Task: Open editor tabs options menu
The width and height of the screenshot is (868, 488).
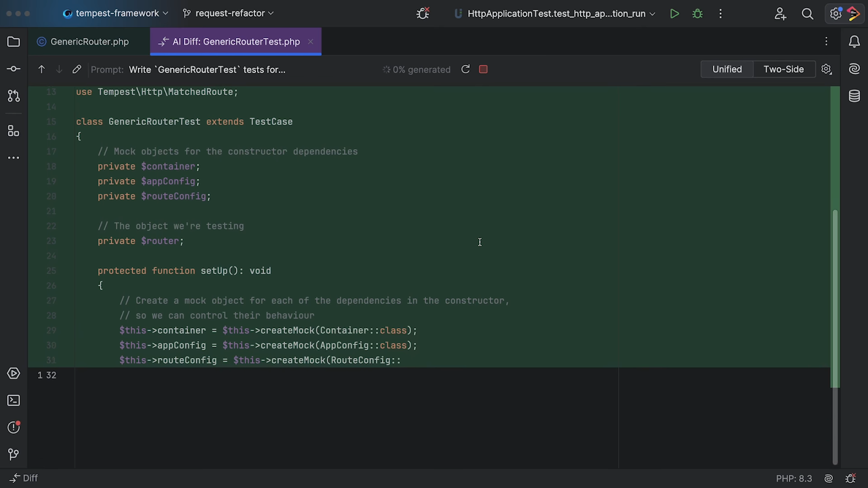Action: point(826,42)
